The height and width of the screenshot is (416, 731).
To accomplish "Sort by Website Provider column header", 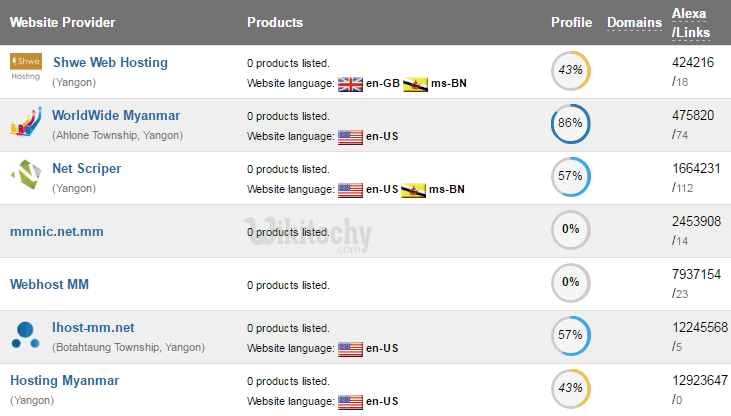I will [x=62, y=22].
